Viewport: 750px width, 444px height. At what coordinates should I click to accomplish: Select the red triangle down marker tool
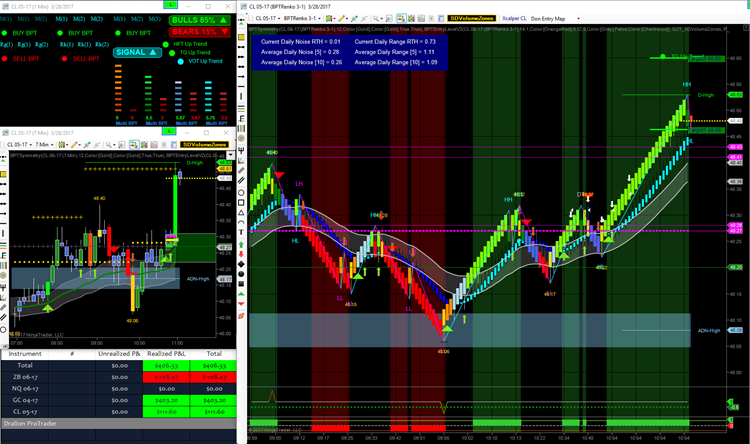(241, 303)
